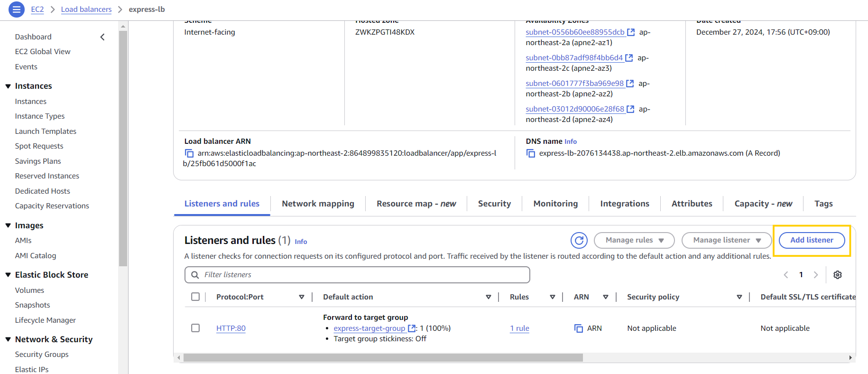Switch to the Network mapping tab
The width and height of the screenshot is (868, 374).
318,204
